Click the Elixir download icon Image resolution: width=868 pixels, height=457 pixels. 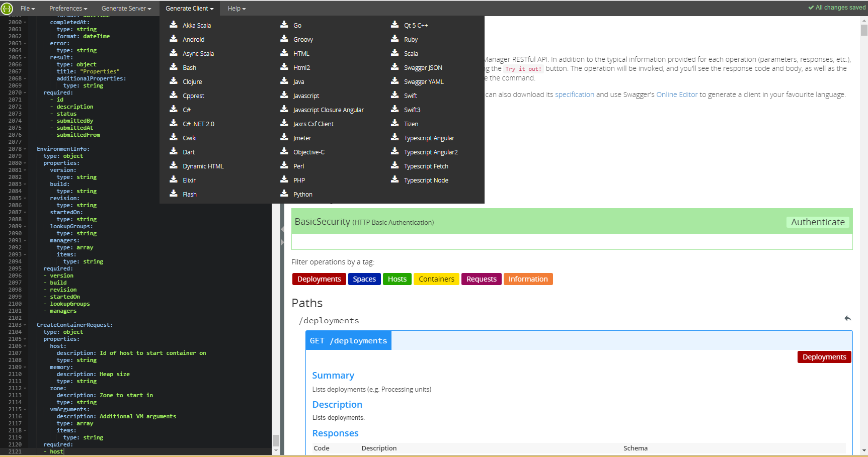click(x=174, y=179)
